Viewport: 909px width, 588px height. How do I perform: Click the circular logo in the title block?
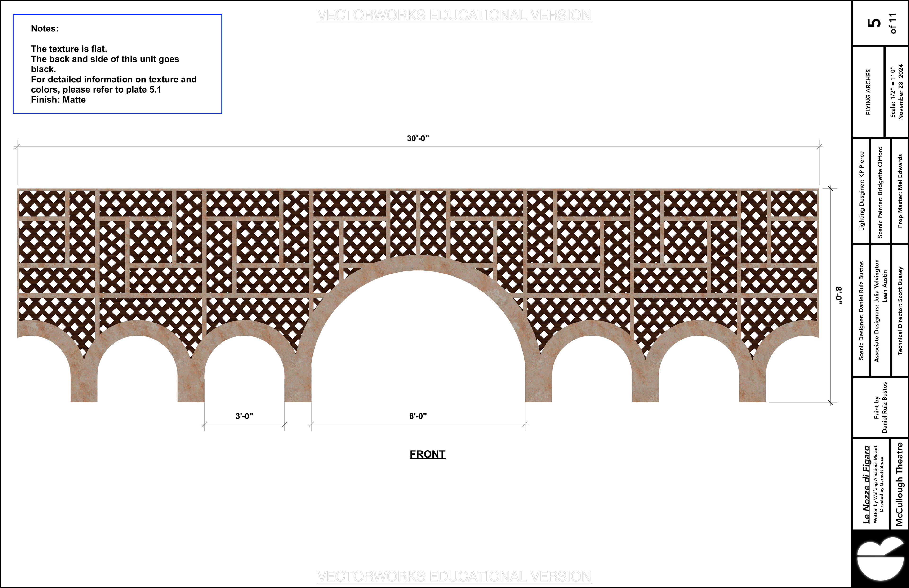[880, 561]
